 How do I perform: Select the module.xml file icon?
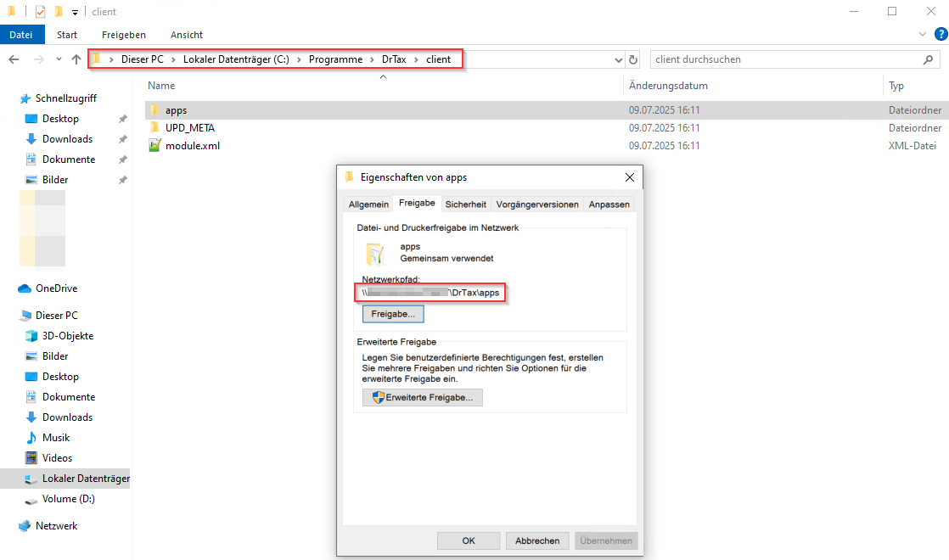click(x=154, y=145)
